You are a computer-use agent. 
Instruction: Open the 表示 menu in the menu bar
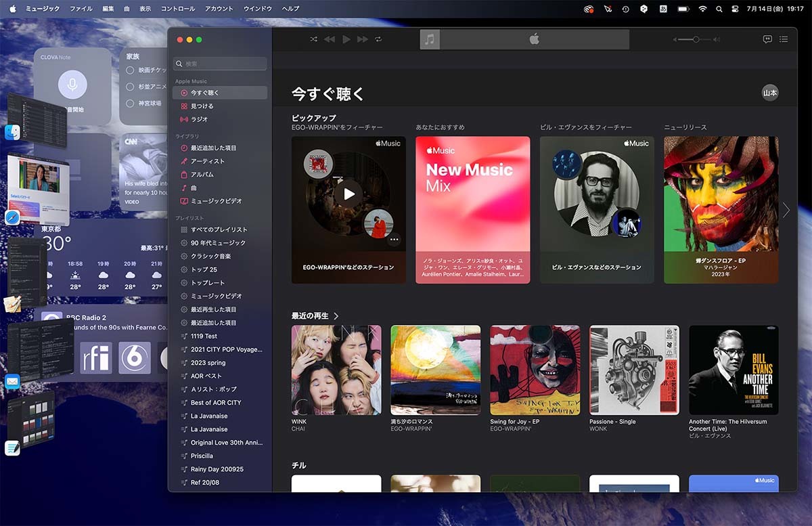click(x=145, y=9)
